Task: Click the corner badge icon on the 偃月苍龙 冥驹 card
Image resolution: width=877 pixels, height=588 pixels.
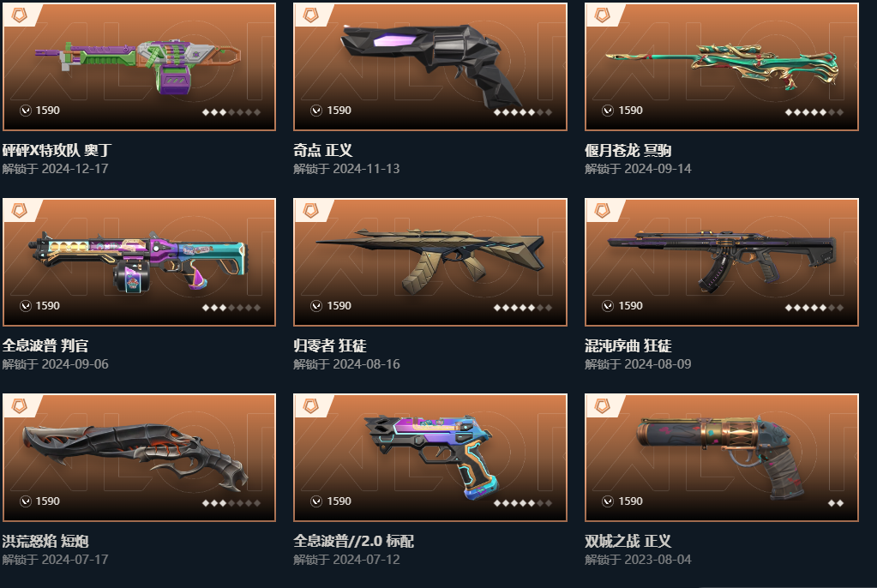Action: (603, 15)
